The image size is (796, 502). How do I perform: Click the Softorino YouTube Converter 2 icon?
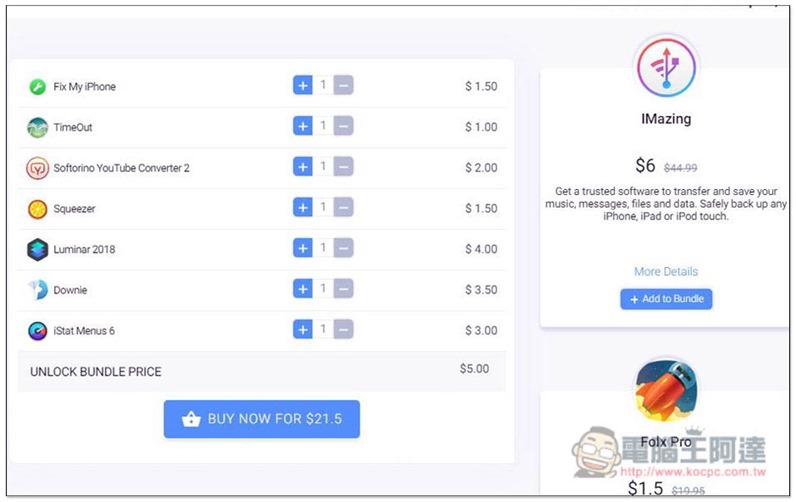point(37,168)
